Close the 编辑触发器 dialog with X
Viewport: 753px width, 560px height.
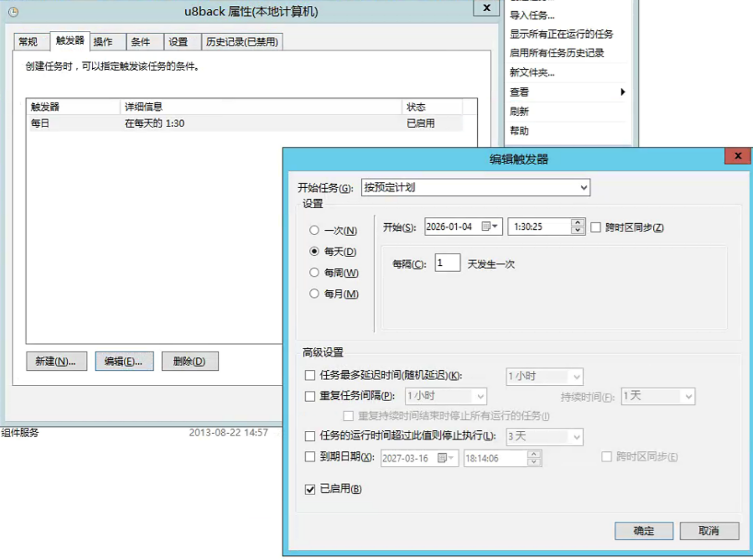tap(738, 156)
